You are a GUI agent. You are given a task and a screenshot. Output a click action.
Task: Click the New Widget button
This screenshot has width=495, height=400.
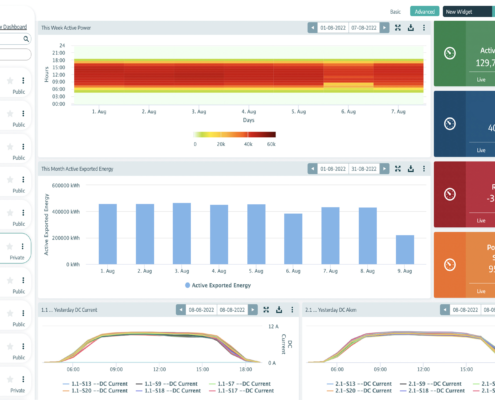[x=467, y=12]
